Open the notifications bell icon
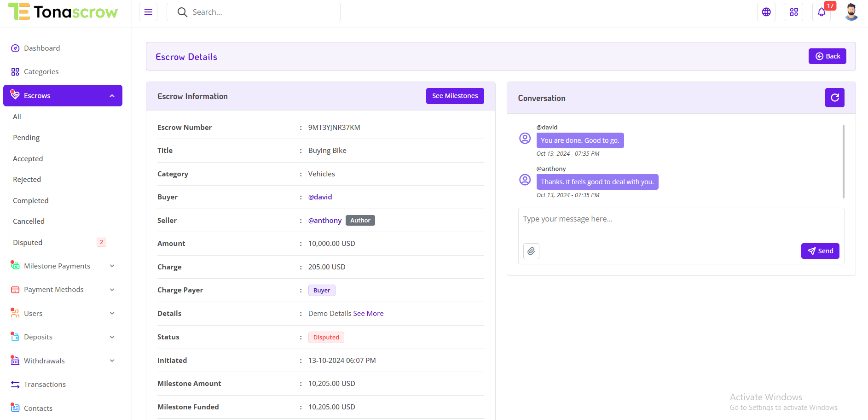This screenshot has height=420, width=868. (822, 12)
